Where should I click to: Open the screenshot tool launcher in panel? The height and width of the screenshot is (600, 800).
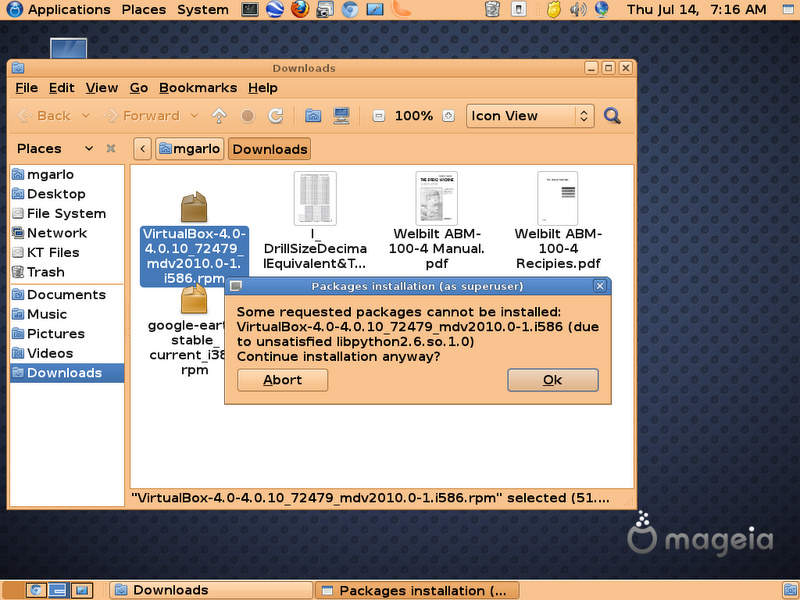click(x=324, y=9)
